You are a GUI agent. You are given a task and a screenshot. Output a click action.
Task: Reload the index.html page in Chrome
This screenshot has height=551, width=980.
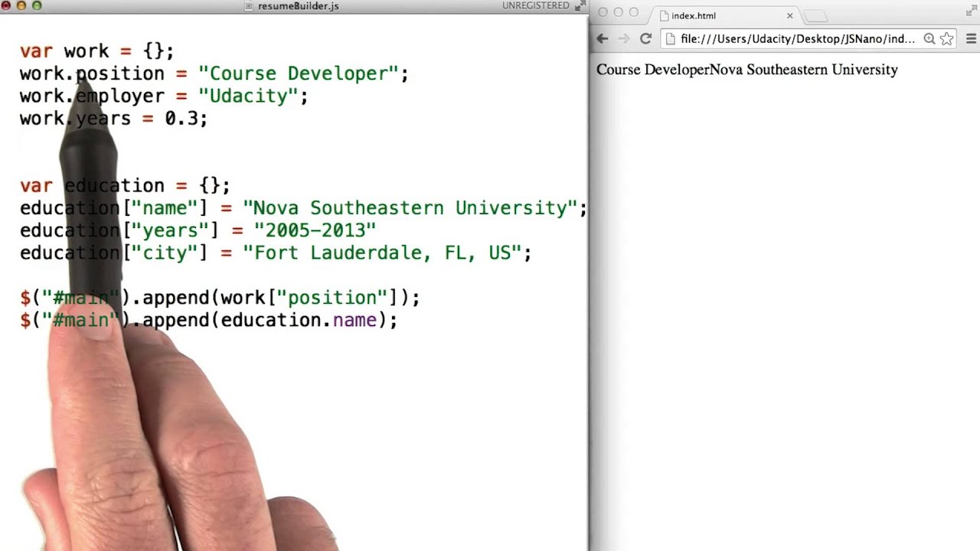(645, 39)
